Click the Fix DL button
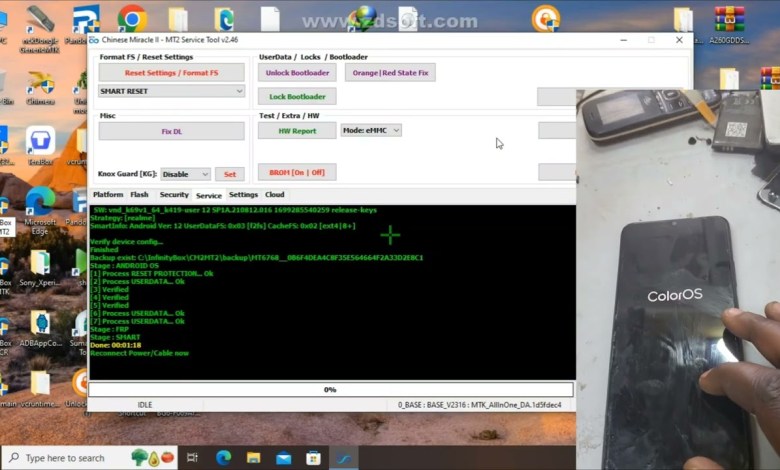 [x=172, y=131]
